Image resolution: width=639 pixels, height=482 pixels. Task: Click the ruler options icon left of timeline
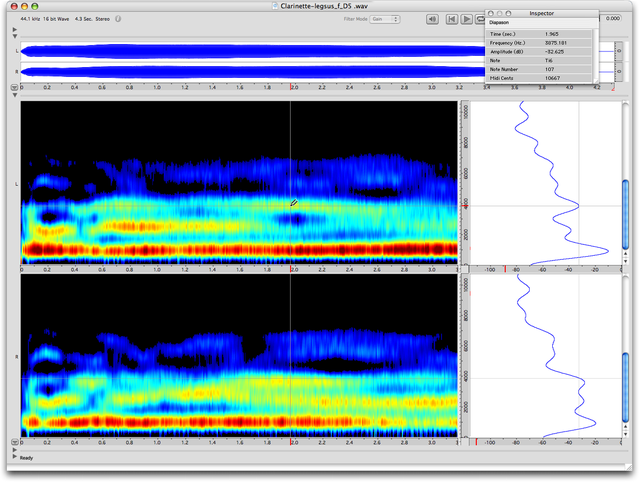tap(13, 88)
